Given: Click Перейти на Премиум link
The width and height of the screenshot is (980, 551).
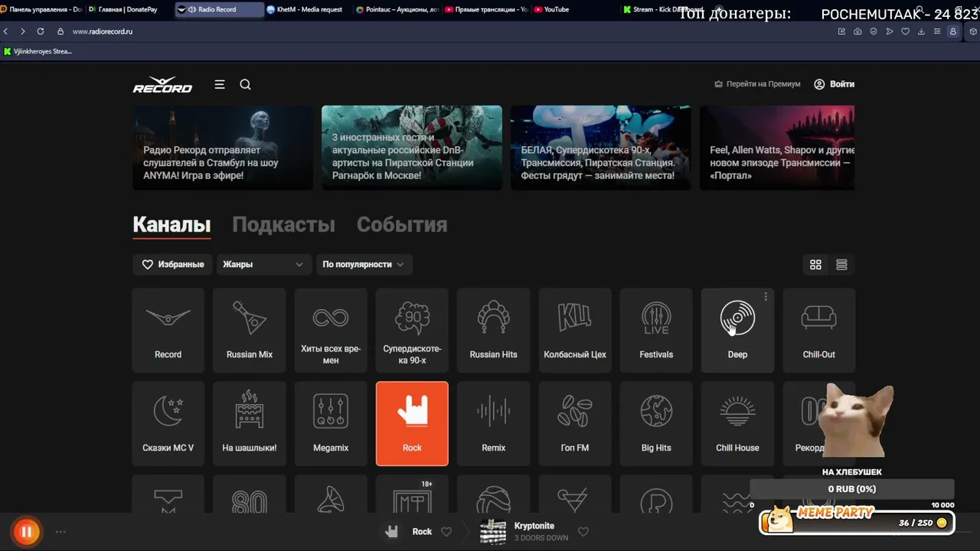Looking at the screenshot, I should pos(757,84).
